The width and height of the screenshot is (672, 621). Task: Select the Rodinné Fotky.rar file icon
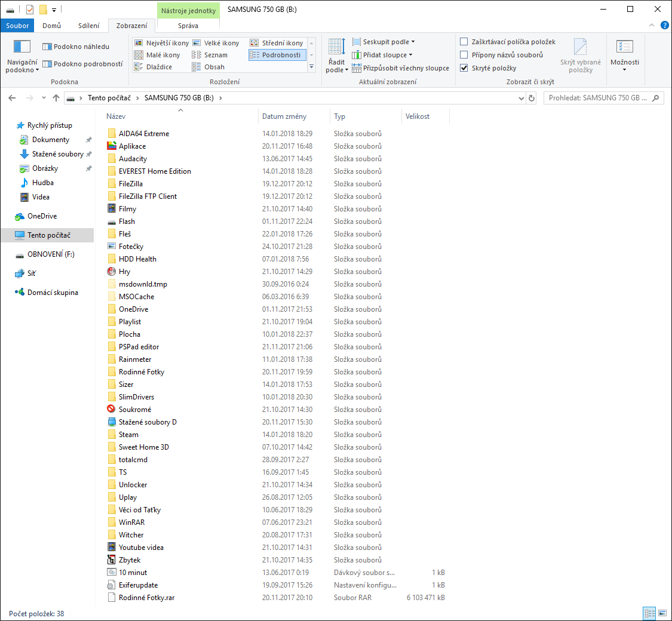[x=112, y=598]
